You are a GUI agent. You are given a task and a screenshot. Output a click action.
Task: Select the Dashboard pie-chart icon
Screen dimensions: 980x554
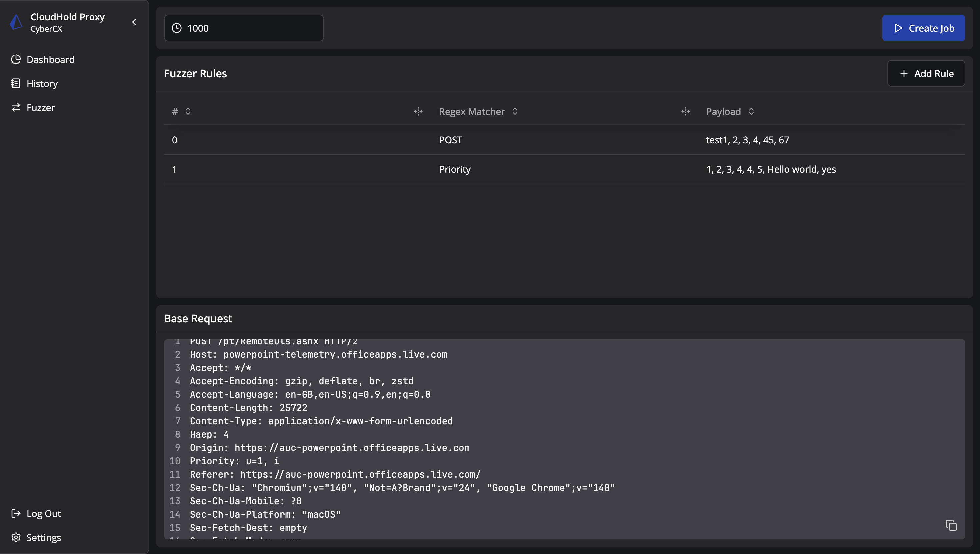(x=16, y=59)
